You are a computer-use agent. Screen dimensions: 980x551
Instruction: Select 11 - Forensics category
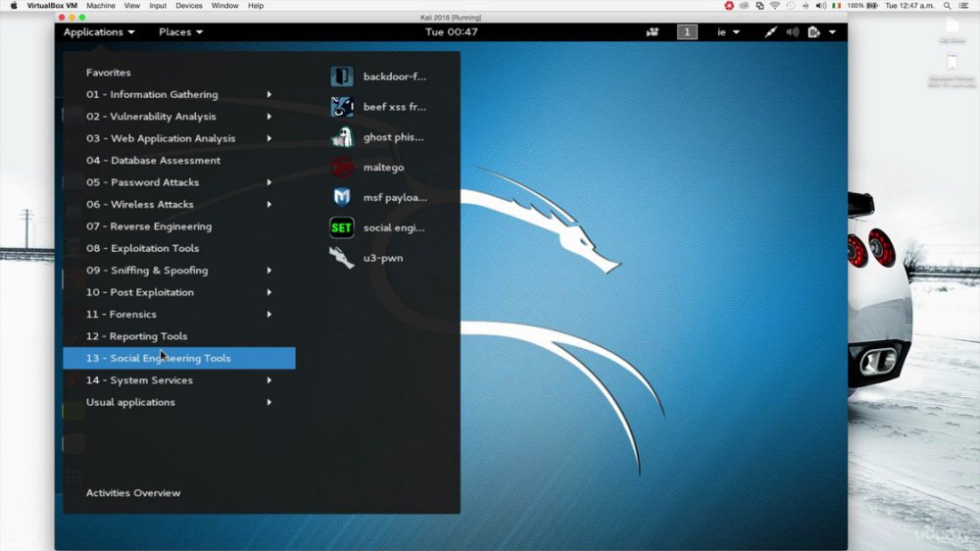tap(179, 314)
